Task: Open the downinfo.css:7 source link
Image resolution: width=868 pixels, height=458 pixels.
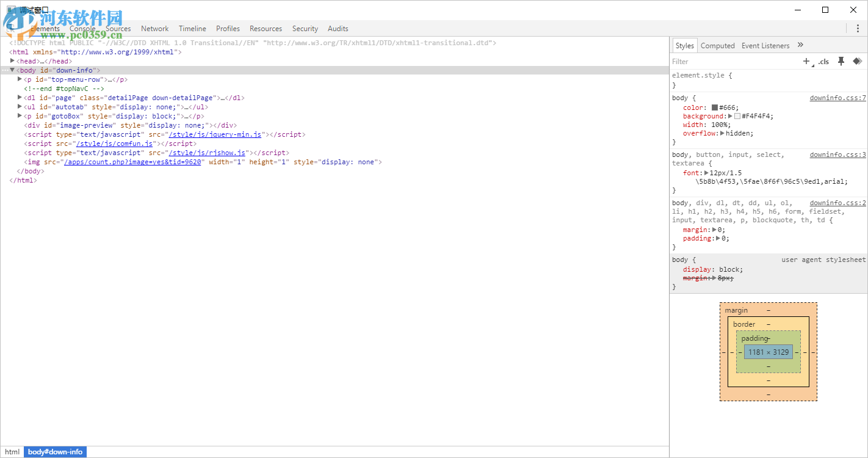Action: click(837, 98)
